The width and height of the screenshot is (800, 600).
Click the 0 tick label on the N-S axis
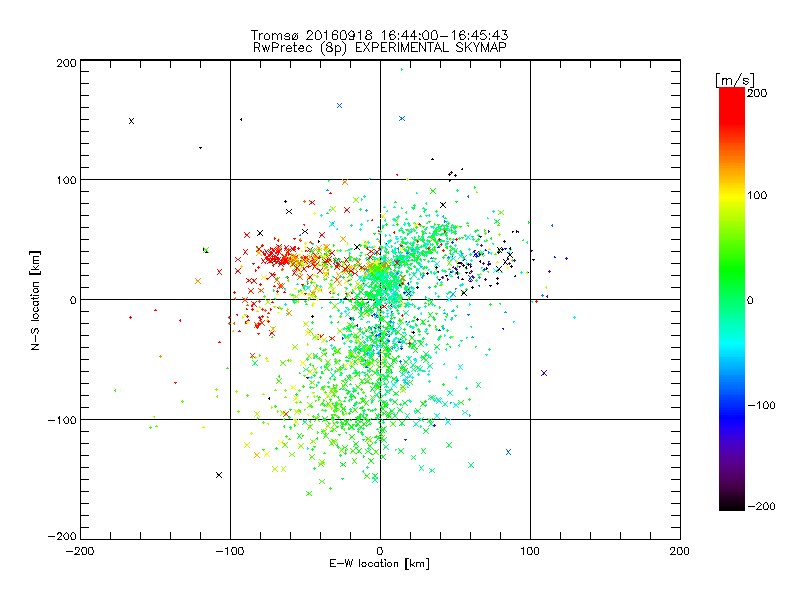point(73,300)
